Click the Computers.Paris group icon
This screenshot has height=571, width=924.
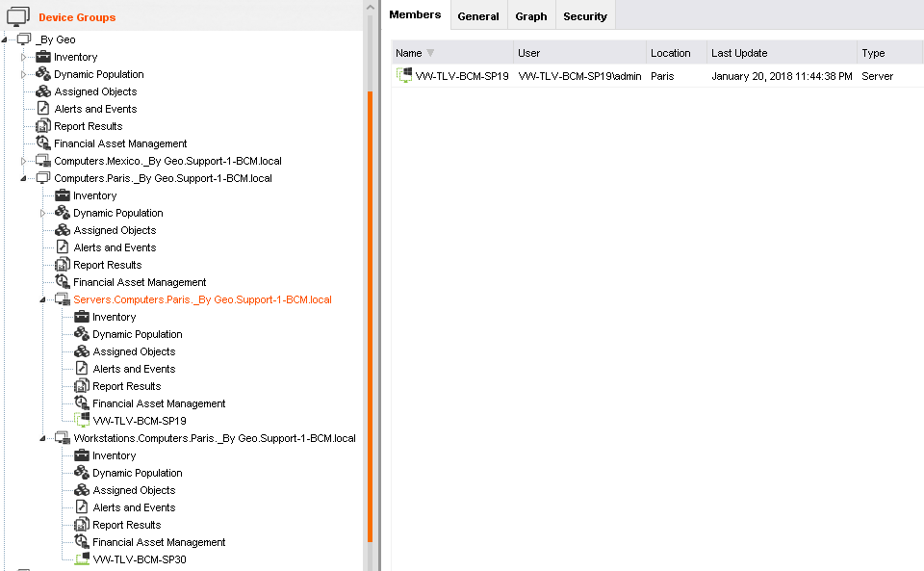(x=43, y=177)
